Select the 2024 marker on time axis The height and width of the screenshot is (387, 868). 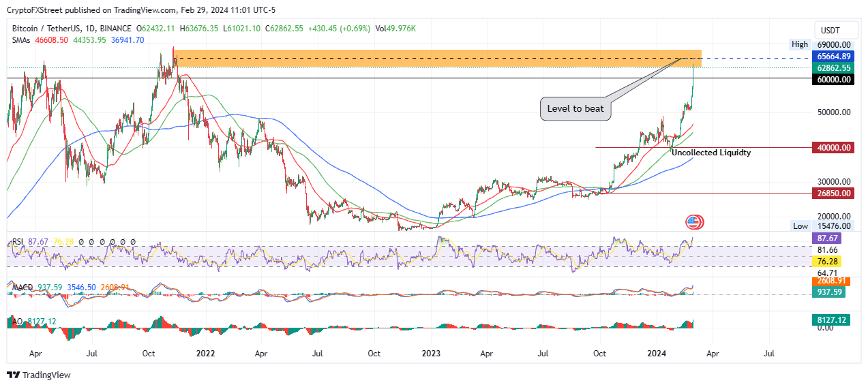[x=657, y=354]
